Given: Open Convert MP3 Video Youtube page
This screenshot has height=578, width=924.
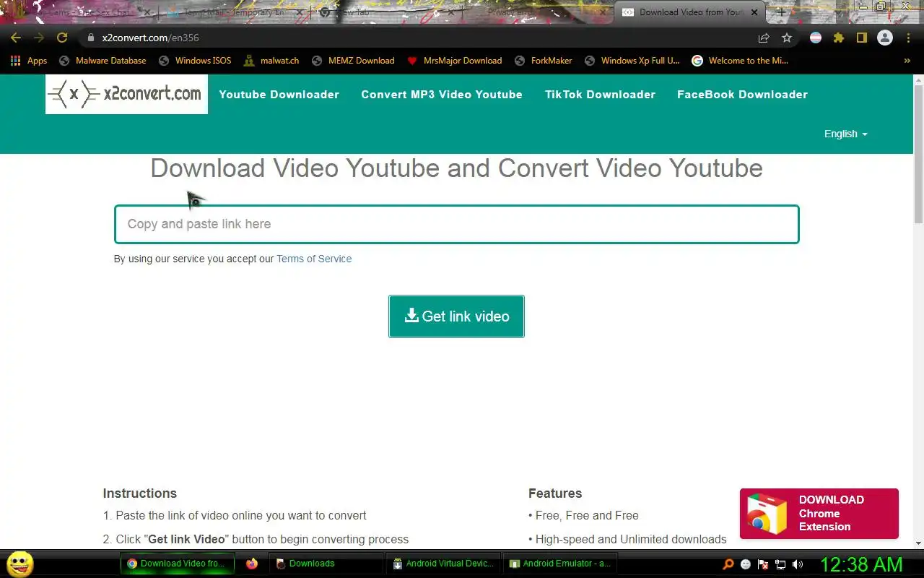Looking at the screenshot, I should (x=442, y=95).
